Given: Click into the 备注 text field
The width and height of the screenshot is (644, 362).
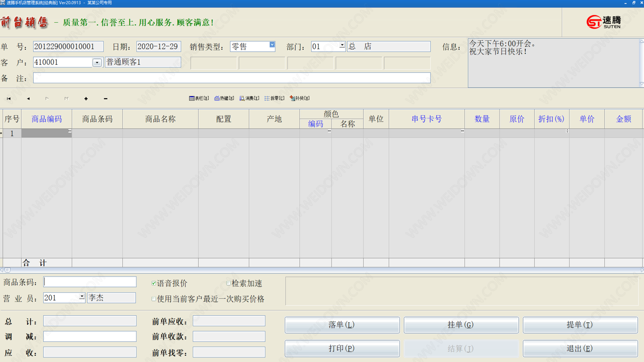Looking at the screenshot, I should coord(232,78).
